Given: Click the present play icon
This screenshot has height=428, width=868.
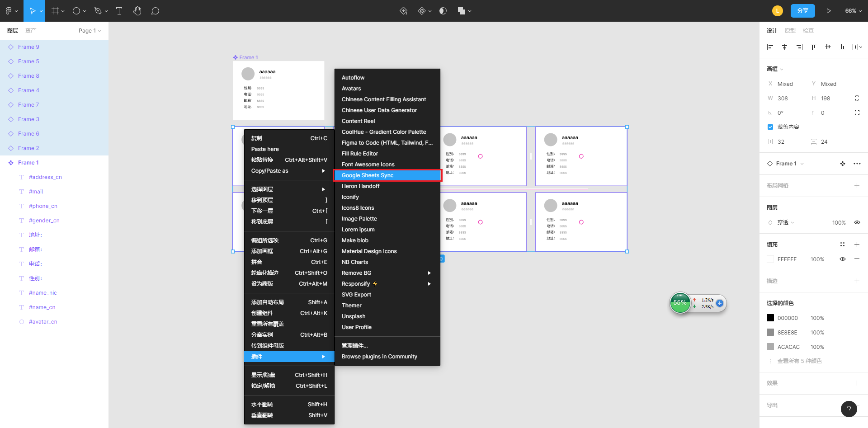Looking at the screenshot, I should pyautogui.click(x=829, y=11).
